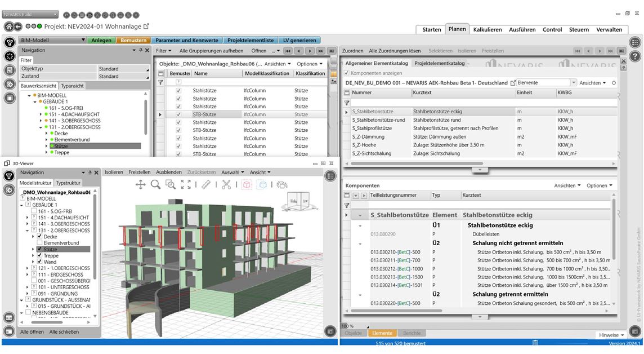Toggle NEBENGEBÄUDE checkbox in model tree
The height and width of the screenshot is (354, 644).
point(28,312)
